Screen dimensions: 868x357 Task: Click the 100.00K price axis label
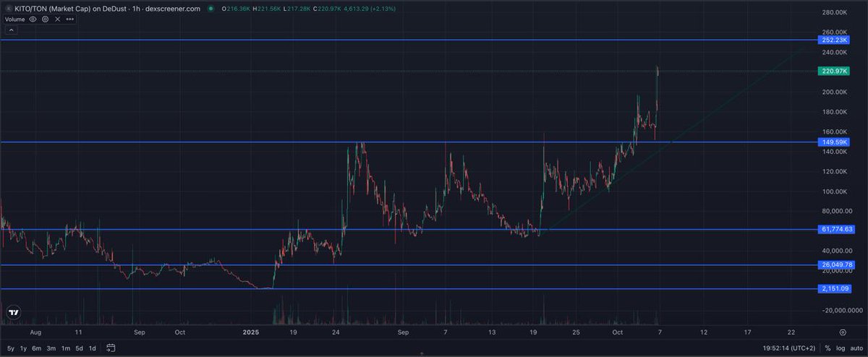point(835,192)
